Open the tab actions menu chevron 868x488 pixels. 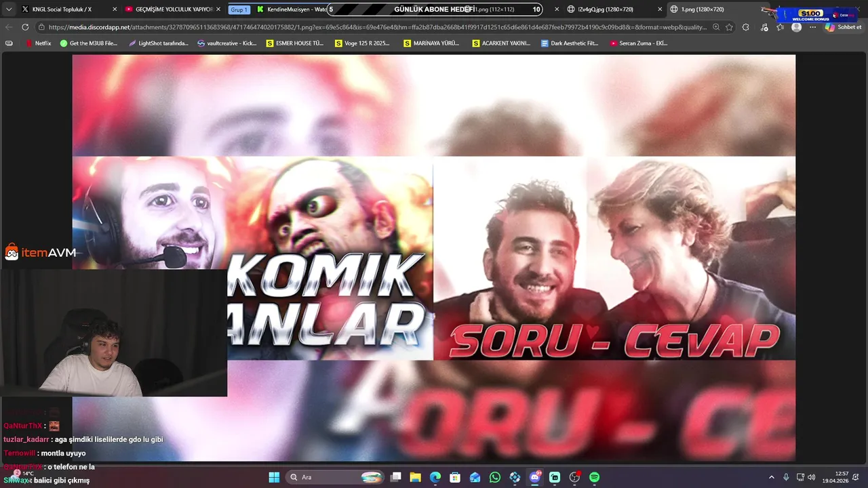point(9,9)
